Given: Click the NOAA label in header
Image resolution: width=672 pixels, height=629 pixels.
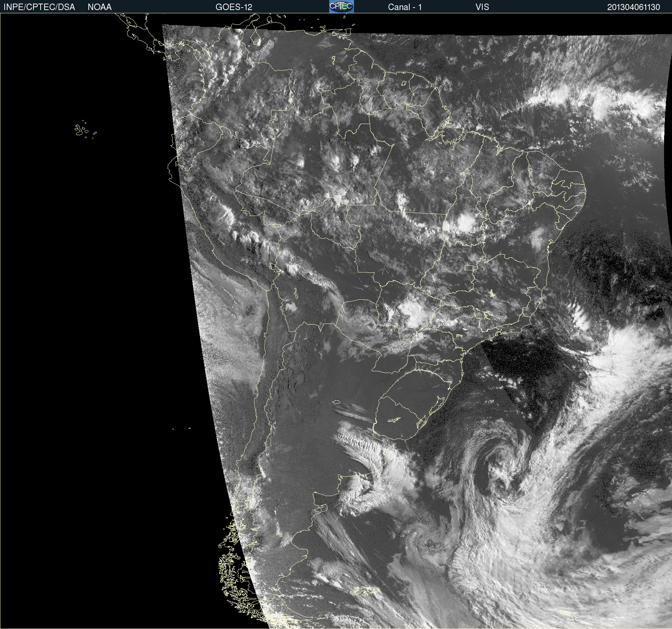Looking at the screenshot, I should [x=100, y=7].
